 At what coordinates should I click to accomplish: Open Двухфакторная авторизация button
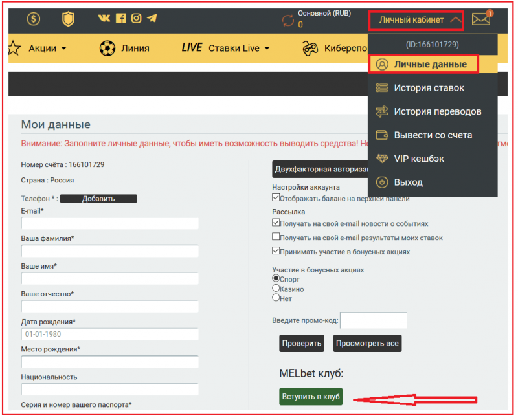320,170
